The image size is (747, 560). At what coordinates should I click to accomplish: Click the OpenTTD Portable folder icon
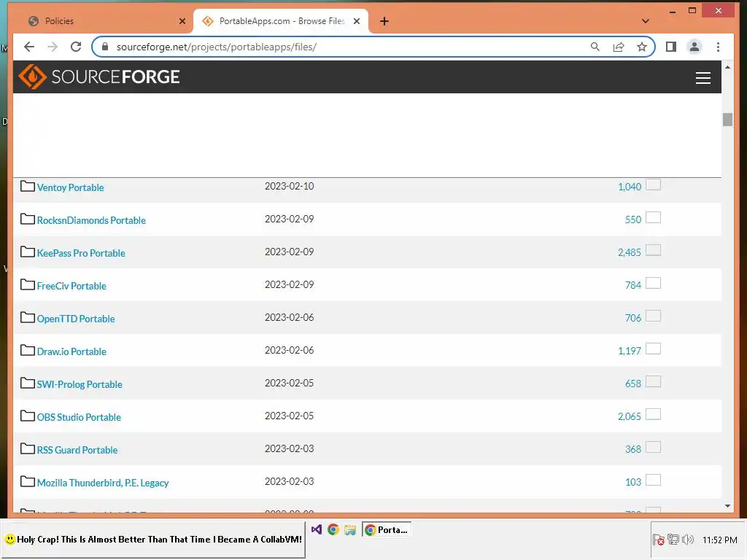pos(27,318)
